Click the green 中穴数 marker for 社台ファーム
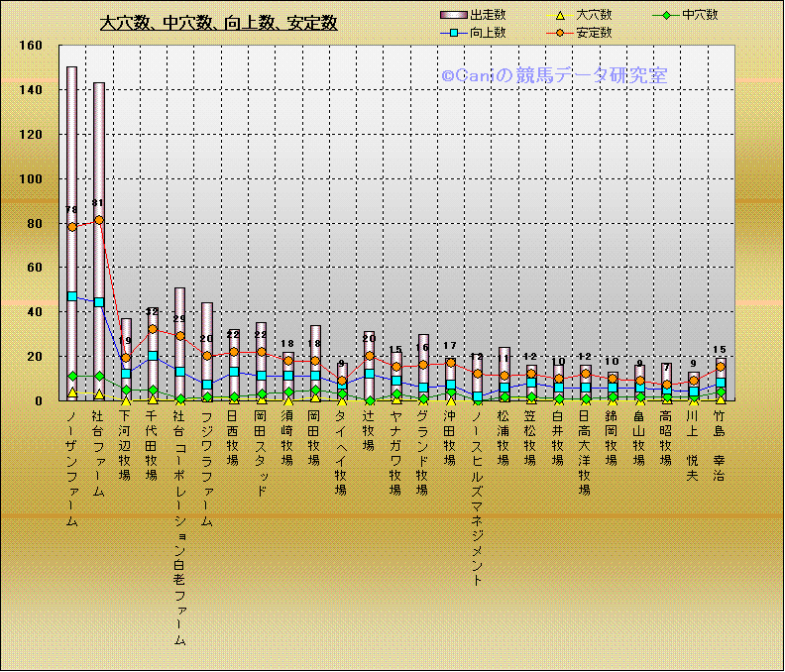This screenshot has height=672, width=785. point(99,377)
